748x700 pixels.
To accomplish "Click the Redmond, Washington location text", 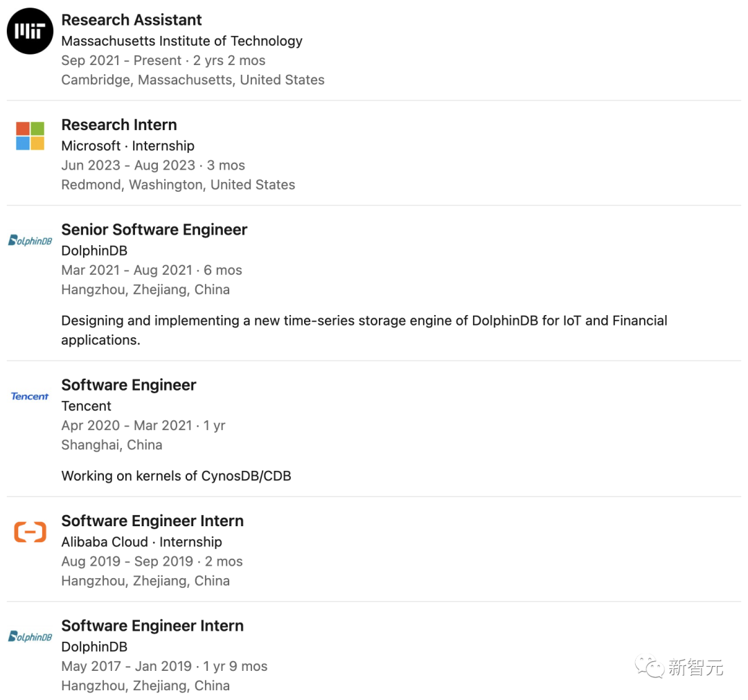I will click(x=178, y=185).
